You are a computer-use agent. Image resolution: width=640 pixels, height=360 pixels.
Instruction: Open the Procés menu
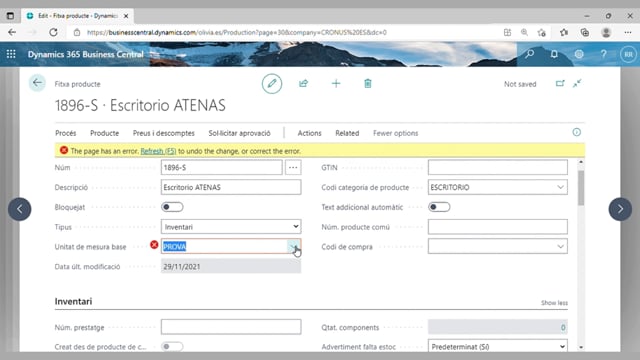(x=65, y=133)
